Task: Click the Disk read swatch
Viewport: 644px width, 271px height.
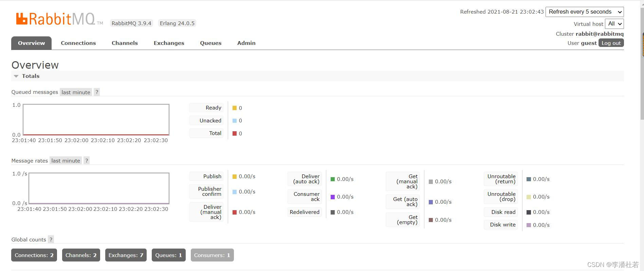Action: tap(529, 213)
